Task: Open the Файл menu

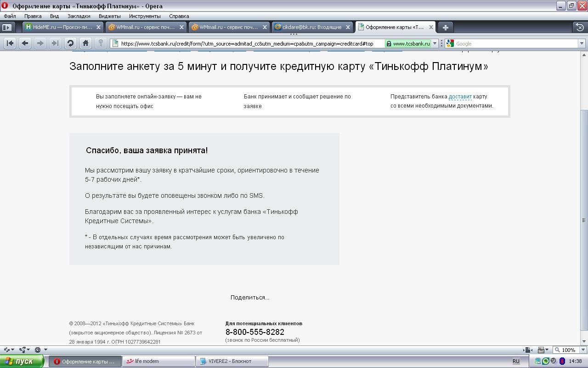Action: 10,16
